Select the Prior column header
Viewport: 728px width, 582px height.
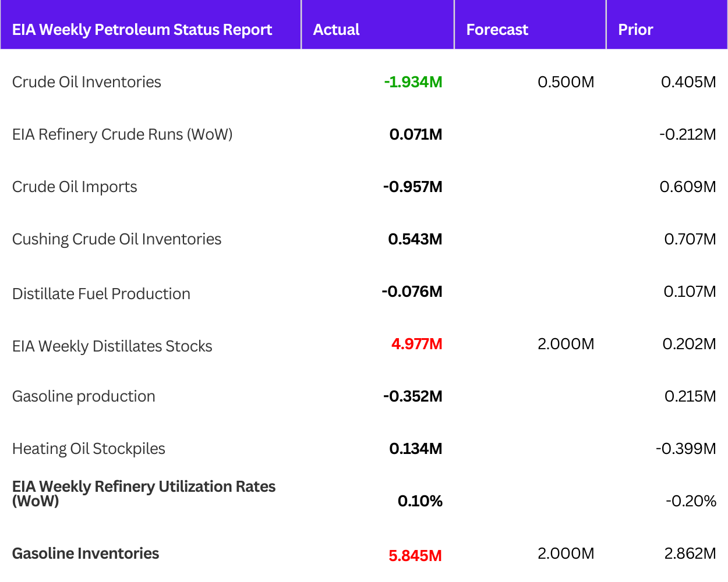coord(635,30)
